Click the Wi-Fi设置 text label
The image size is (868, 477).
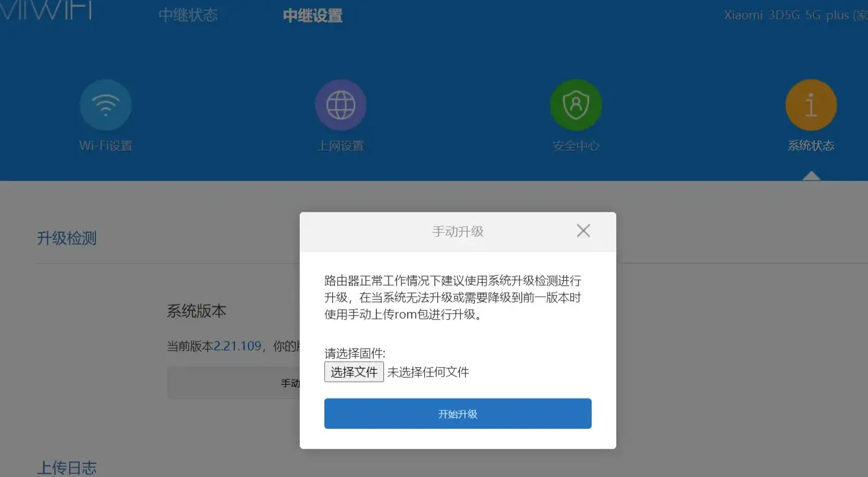pos(106,146)
